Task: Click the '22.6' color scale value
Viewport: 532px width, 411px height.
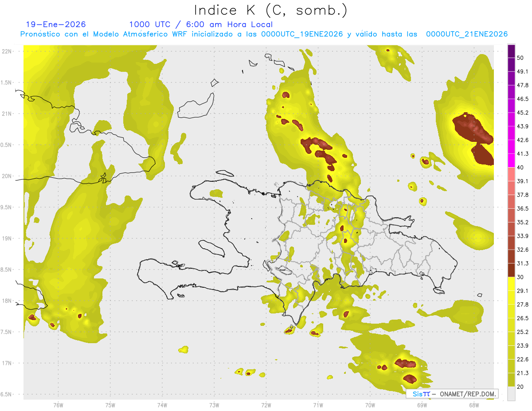Action: pos(523,359)
